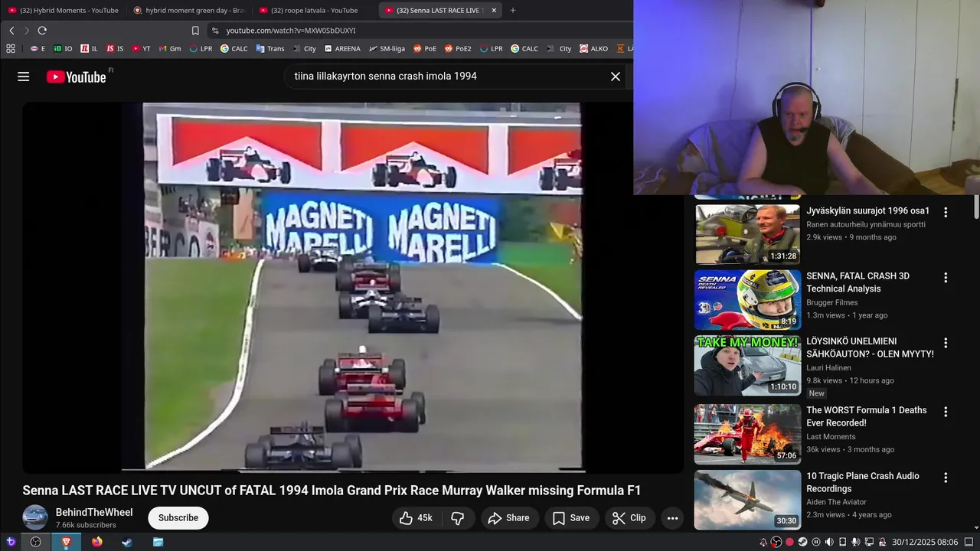Clear the YouTube search text
980x551 pixels.
pos(615,77)
